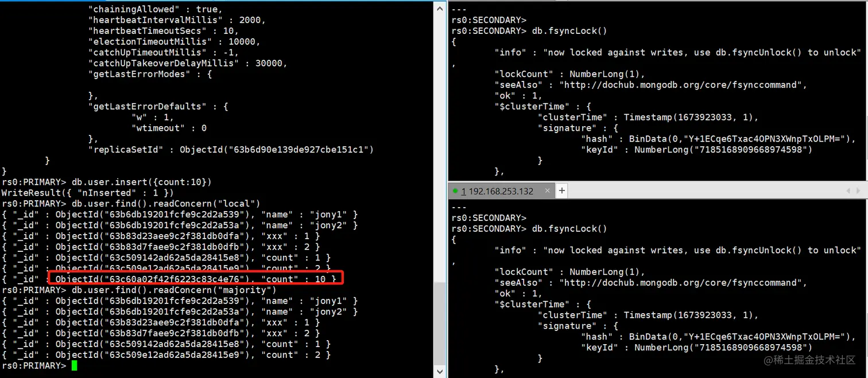
Task: Click the tab bar left scroll arrow
Action: (848, 191)
